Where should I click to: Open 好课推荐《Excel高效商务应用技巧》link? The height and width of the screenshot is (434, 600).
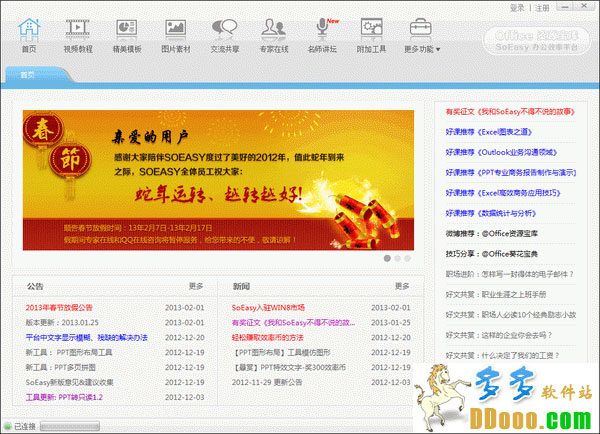pos(503,193)
